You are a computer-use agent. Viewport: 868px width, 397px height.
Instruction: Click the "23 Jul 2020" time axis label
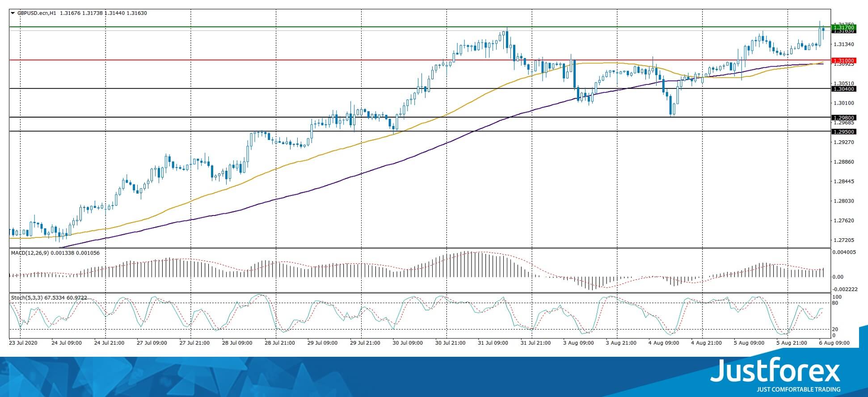pyautogui.click(x=23, y=343)
